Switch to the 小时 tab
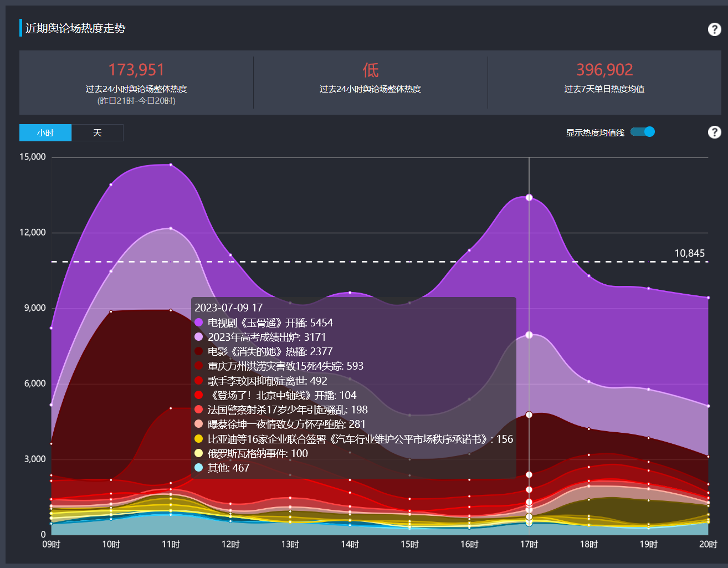The height and width of the screenshot is (568, 728). pyautogui.click(x=46, y=133)
